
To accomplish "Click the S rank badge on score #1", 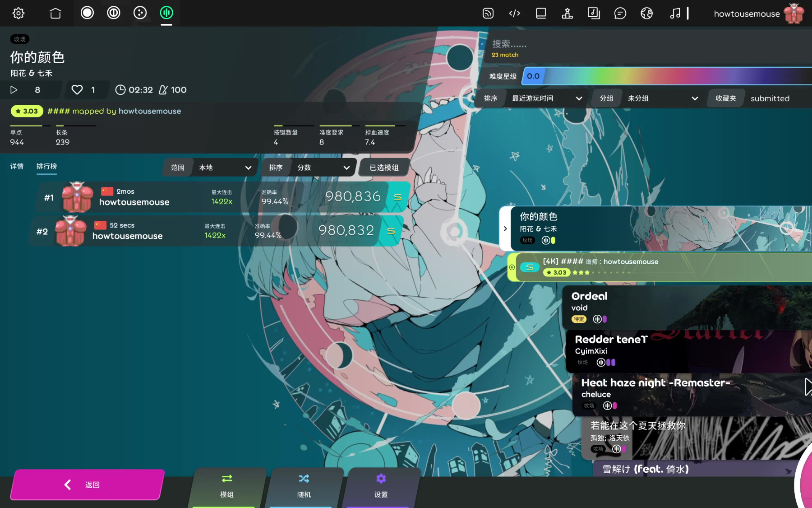I will coord(398,197).
